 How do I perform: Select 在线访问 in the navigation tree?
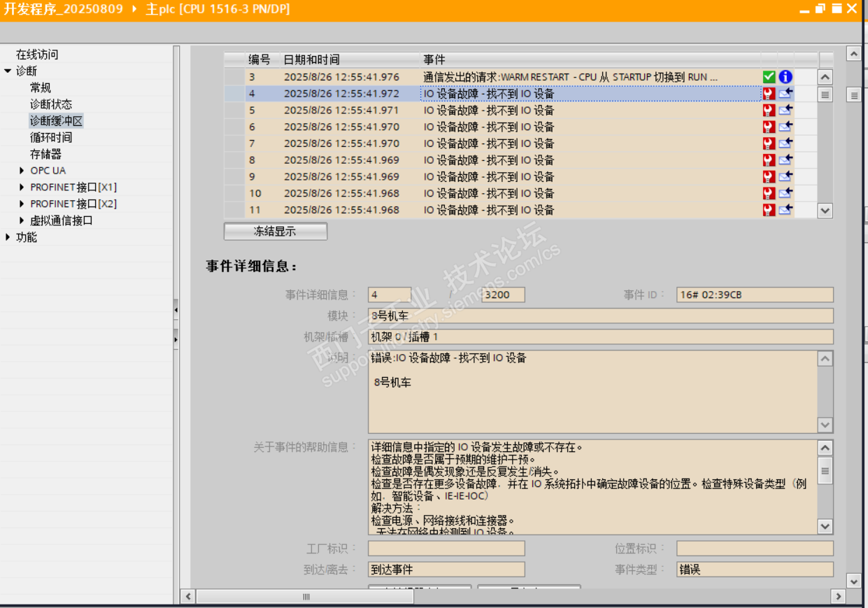coord(37,55)
